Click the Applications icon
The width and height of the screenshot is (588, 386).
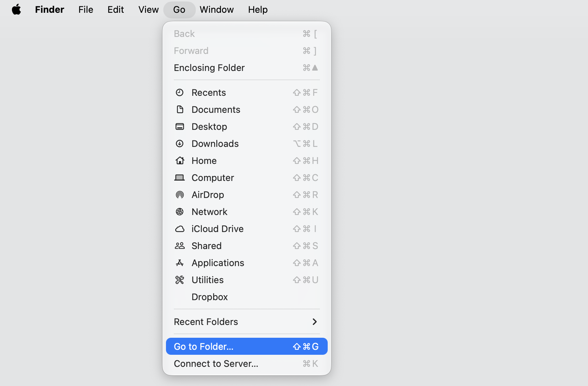coord(180,263)
